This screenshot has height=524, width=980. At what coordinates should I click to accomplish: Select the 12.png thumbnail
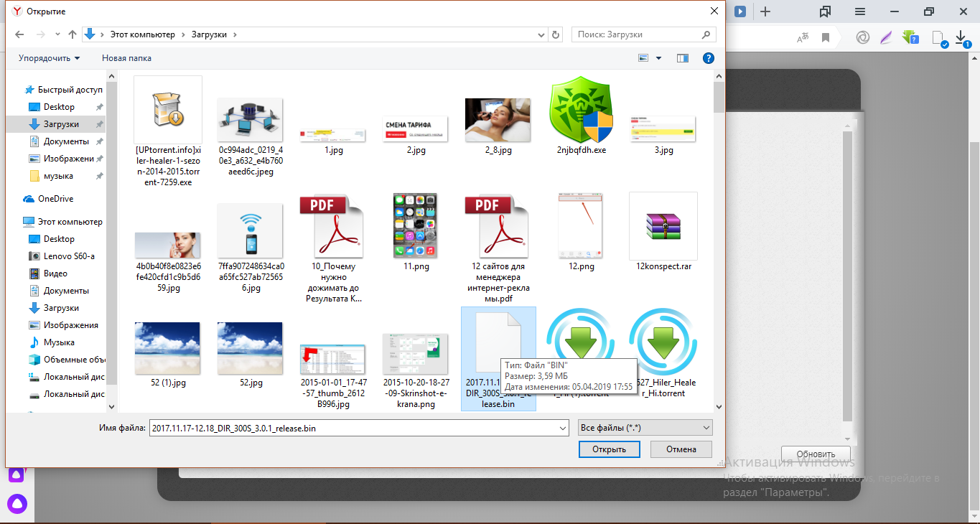click(x=581, y=233)
